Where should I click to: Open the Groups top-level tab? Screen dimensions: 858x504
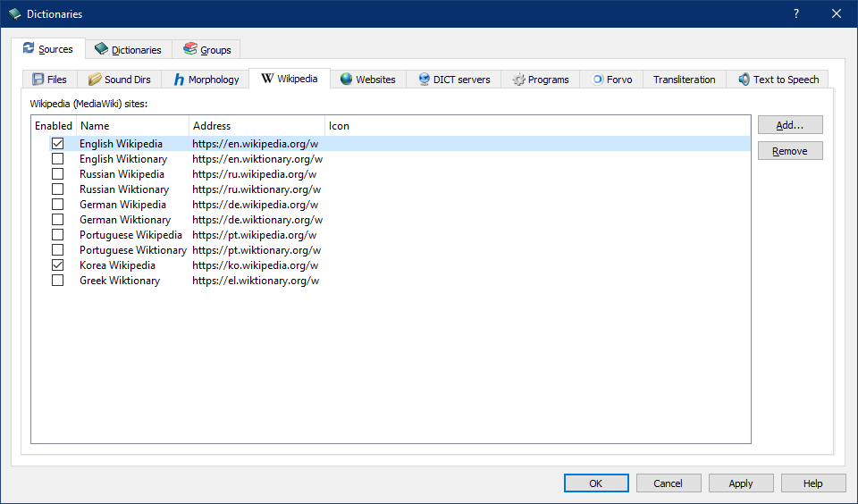point(206,50)
